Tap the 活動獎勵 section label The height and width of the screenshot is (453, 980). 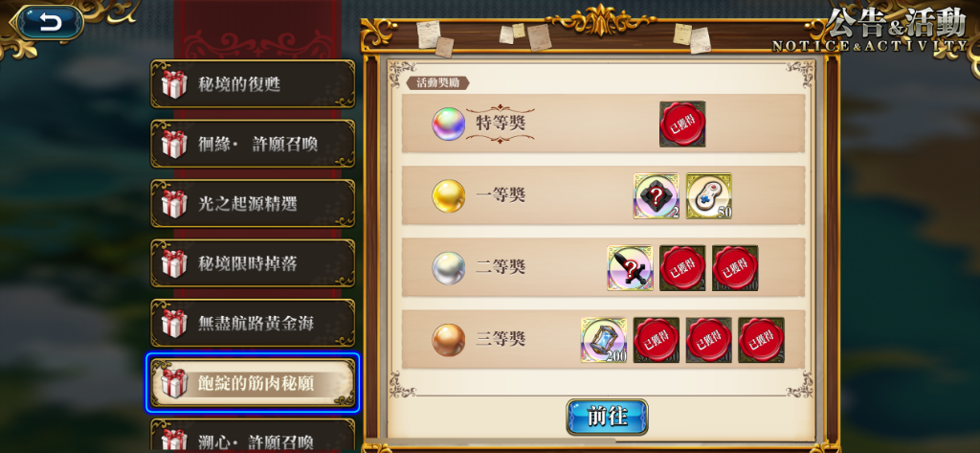pos(437,82)
